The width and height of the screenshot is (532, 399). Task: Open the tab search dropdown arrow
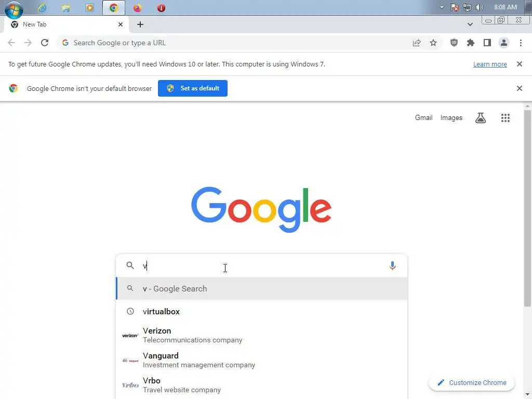pyautogui.click(x=470, y=24)
